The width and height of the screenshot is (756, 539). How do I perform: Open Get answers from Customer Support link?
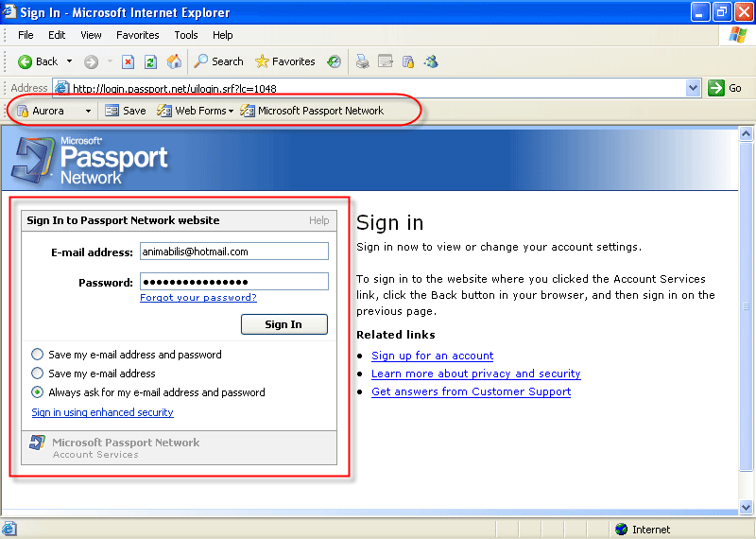pyautogui.click(x=471, y=391)
